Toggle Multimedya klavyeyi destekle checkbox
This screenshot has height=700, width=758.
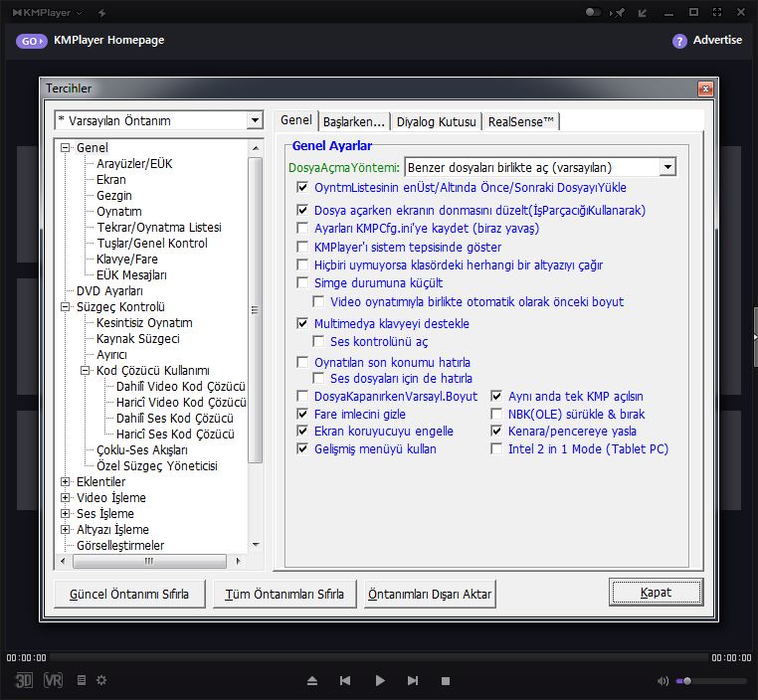pos(302,323)
